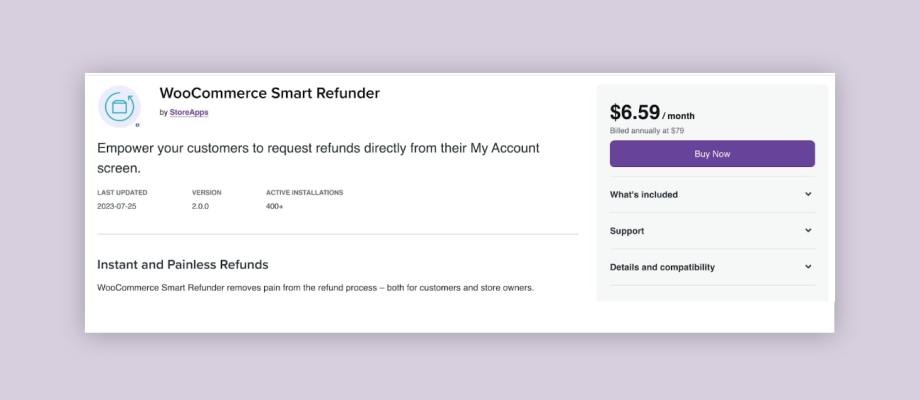Image resolution: width=920 pixels, height=400 pixels.
Task: Expand the Support section chevron
Action: pyautogui.click(x=808, y=230)
